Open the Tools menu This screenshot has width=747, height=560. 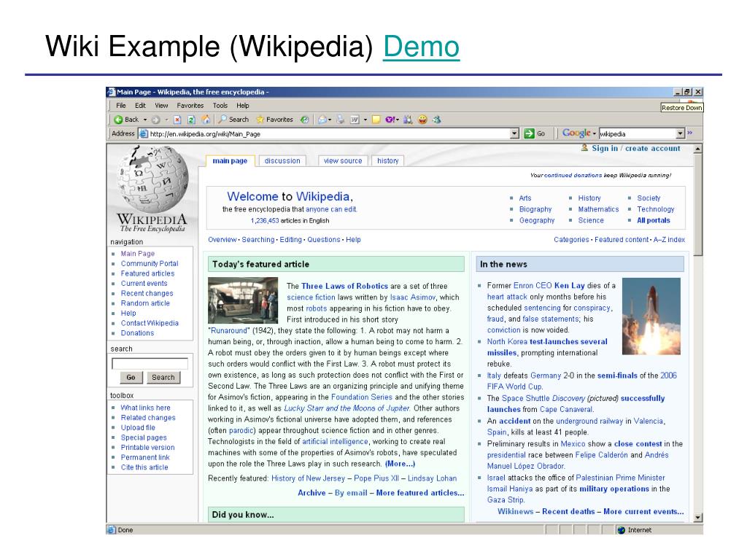coord(220,106)
